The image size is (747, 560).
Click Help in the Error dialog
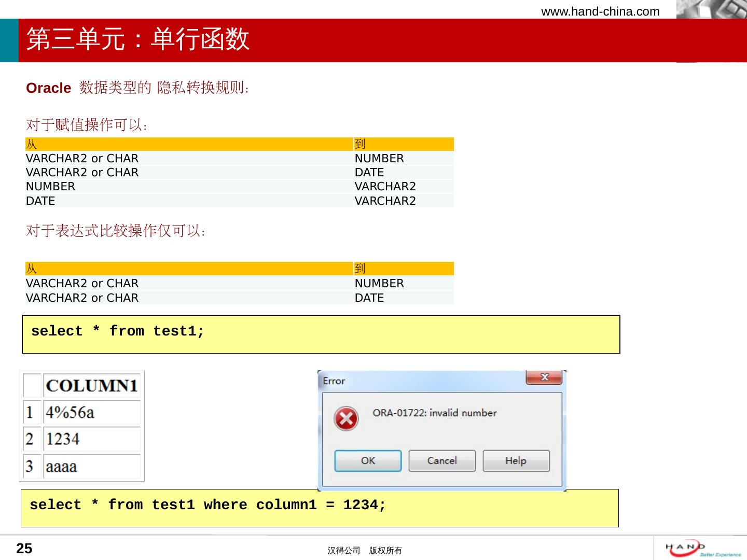[x=516, y=461]
